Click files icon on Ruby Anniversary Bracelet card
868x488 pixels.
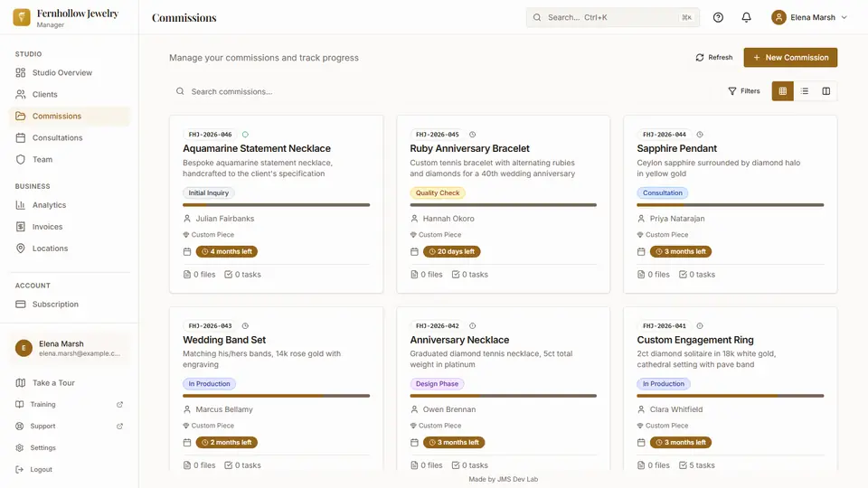pyautogui.click(x=414, y=275)
